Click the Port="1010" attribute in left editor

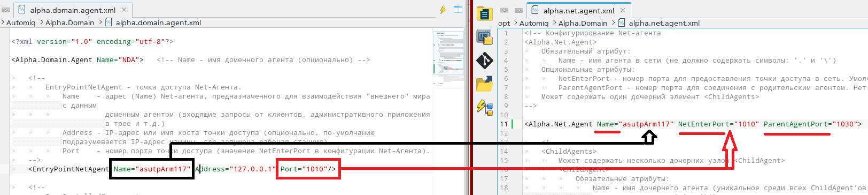point(304,169)
